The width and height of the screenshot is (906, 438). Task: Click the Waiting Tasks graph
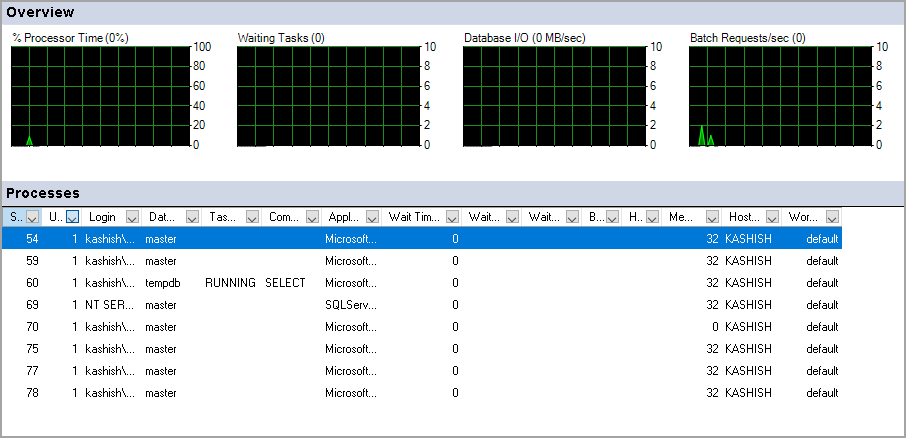[327, 96]
